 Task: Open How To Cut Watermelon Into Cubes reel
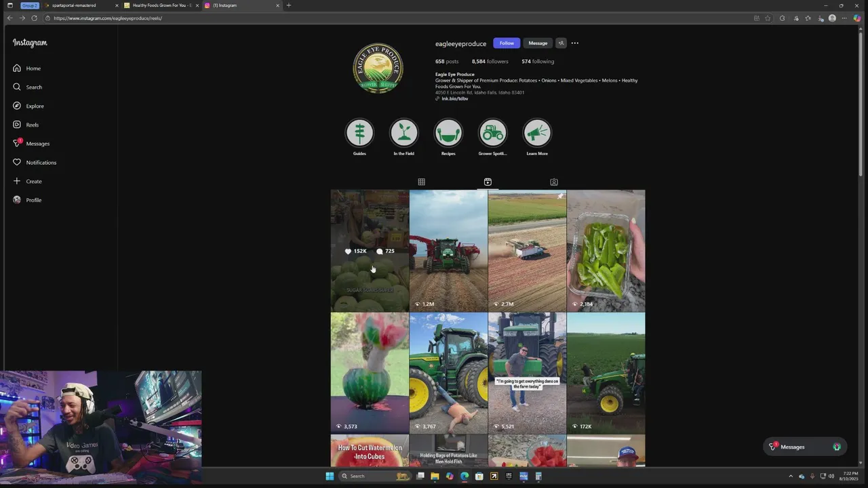(370, 451)
